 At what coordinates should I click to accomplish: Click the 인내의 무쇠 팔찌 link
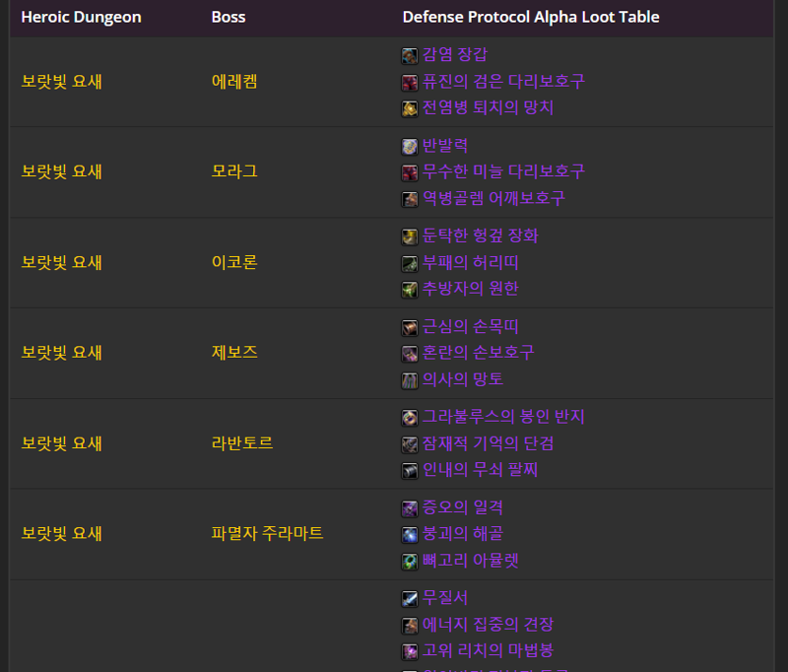coord(480,470)
